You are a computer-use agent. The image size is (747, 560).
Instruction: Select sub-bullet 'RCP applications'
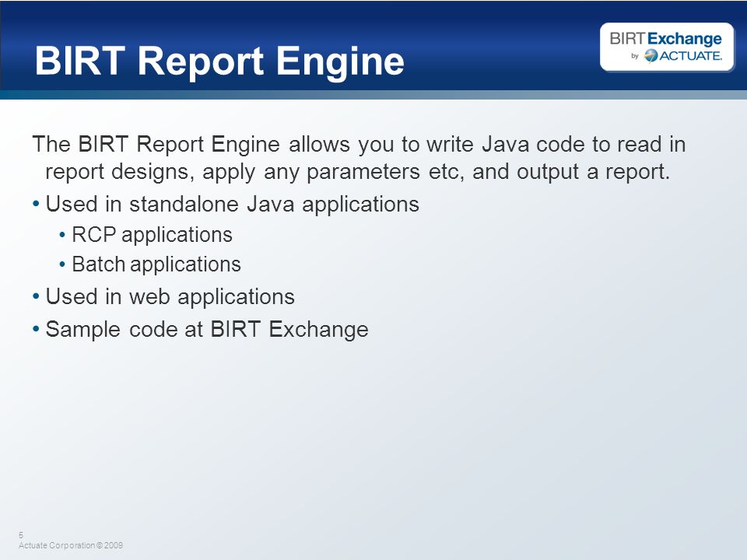(152, 235)
